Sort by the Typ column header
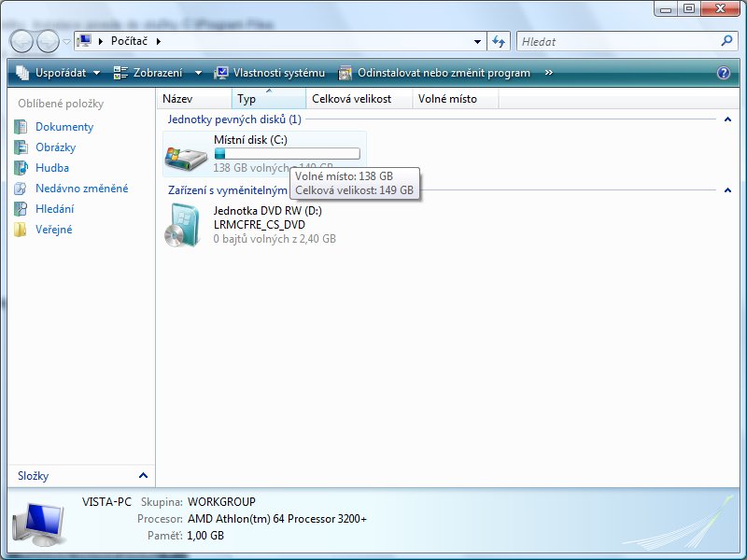Image resolution: width=747 pixels, height=560 pixels. [x=269, y=99]
